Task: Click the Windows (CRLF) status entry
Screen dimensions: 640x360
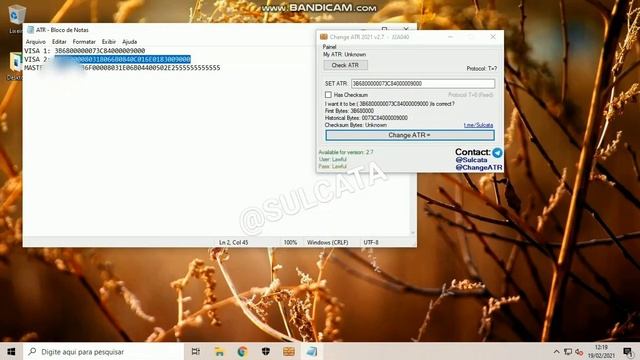Action: tap(328, 242)
